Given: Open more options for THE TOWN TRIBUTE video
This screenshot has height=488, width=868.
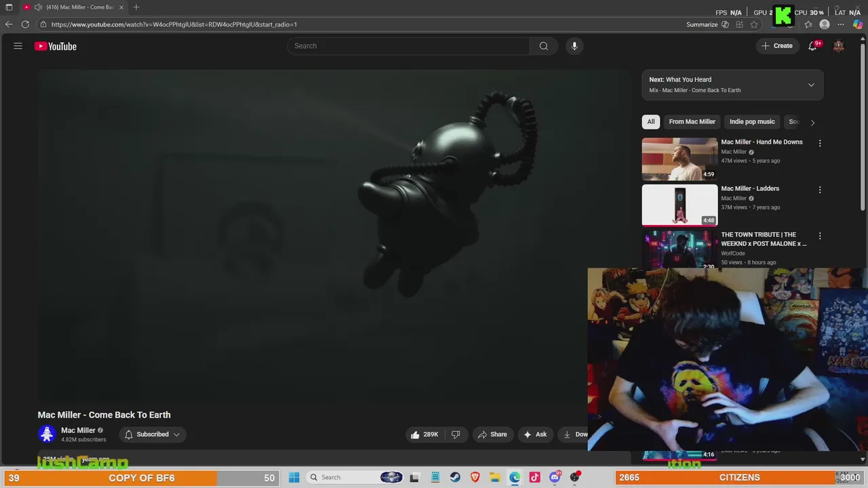Looking at the screenshot, I should pyautogui.click(x=820, y=236).
